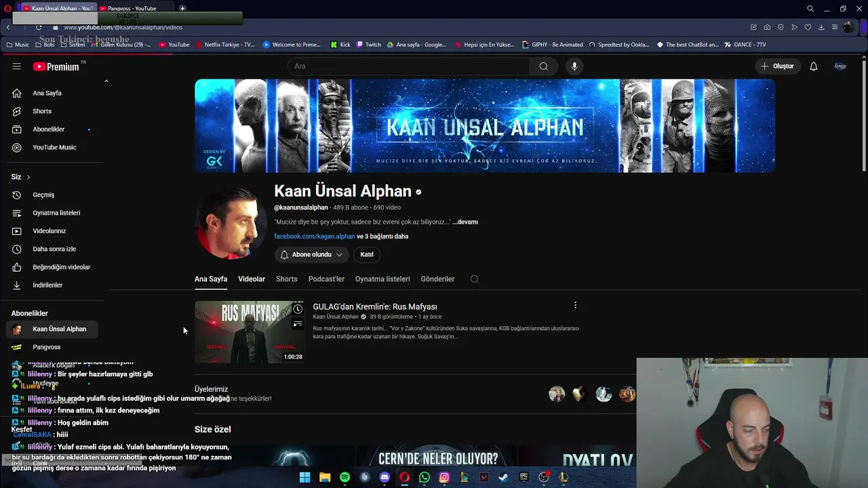Expand the Siz section chevron
This screenshot has height=488, width=868.
pos(28,177)
